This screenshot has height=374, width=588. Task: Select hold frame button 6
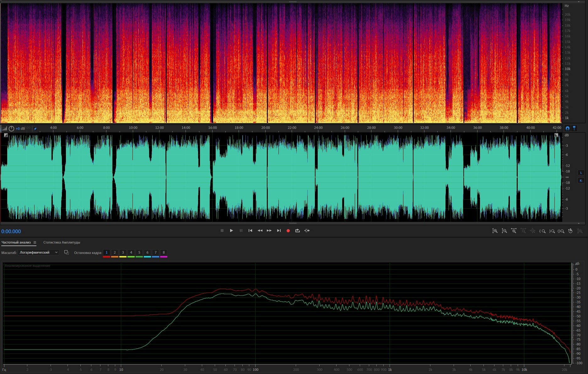click(147, 252)
